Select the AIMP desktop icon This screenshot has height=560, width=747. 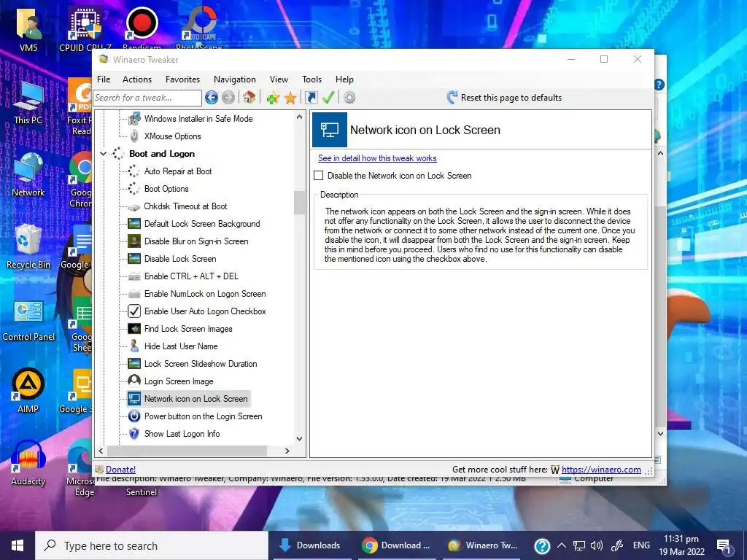[x=28, y=391]
